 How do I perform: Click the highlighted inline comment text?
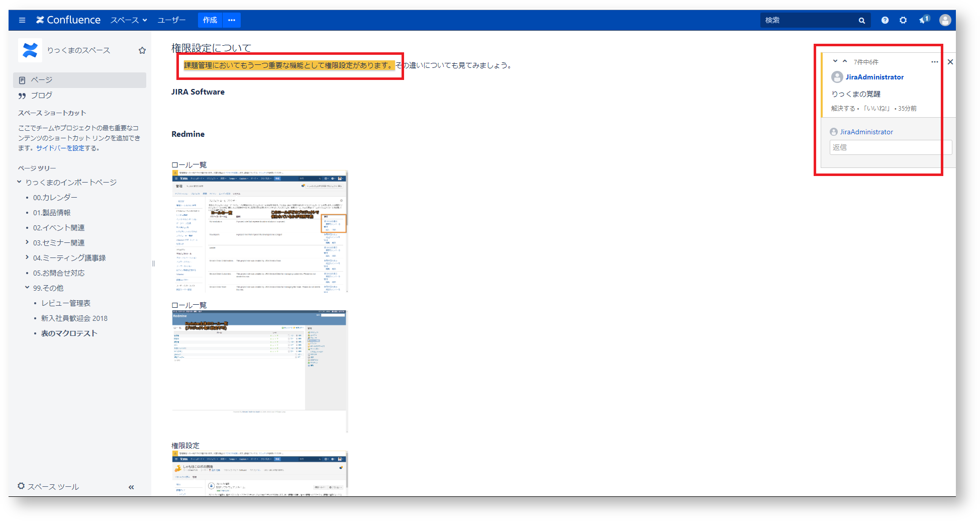[x=289, y=65]
